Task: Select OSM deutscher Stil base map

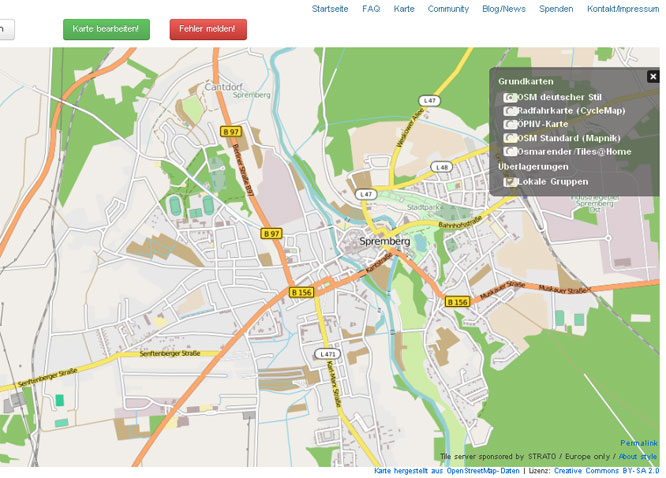Action: tap(511, 97)
